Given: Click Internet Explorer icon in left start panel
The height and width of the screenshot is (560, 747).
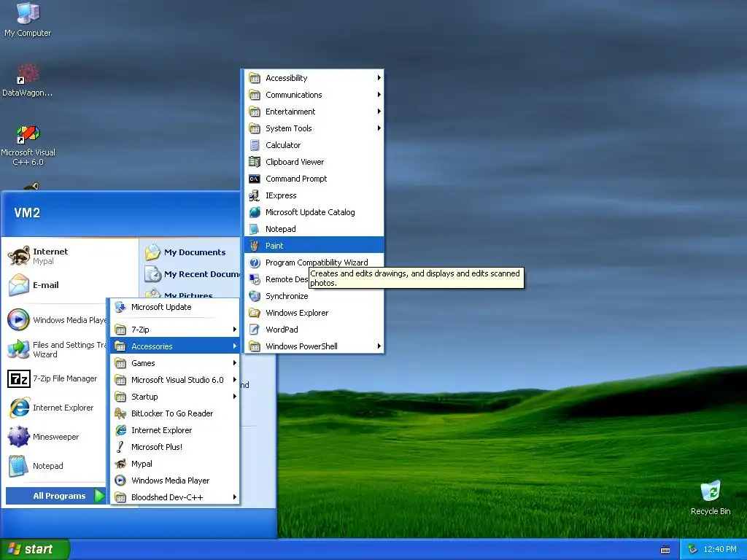Looking at the screenshot, I should click(18, 408).
